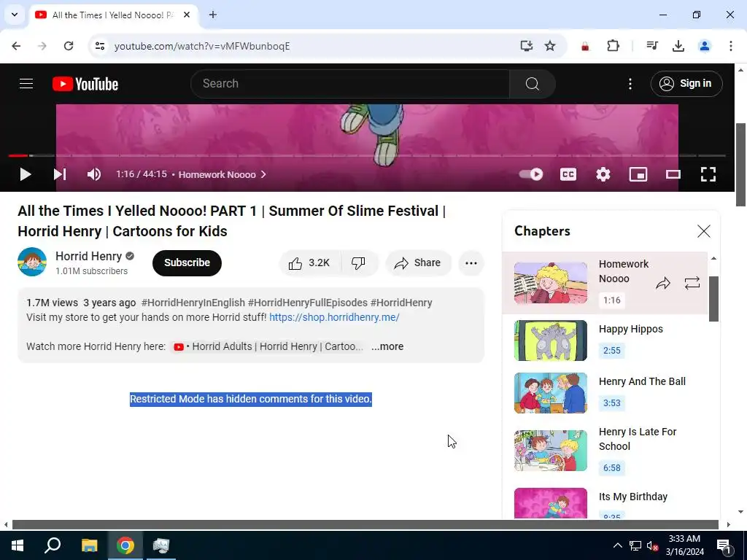The image size is (747, 560).
Task: Open the Windows notification center
Action: [x=724, y=545]
